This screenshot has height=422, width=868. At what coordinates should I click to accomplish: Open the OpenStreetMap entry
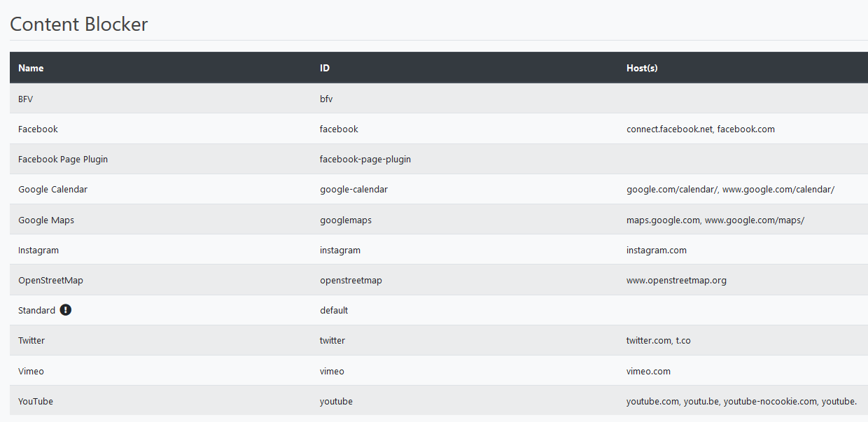[50, 280]
